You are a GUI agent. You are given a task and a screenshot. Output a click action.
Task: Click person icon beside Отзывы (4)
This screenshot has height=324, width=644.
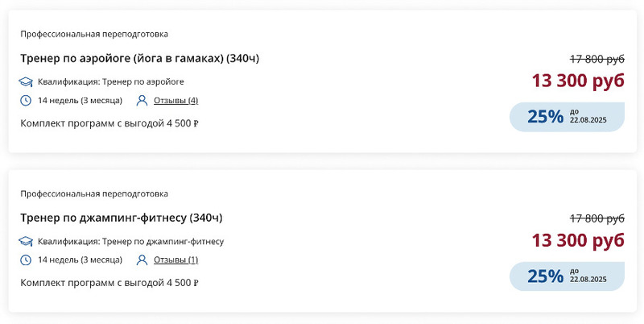pyautogui.click(x=142, y=101)
